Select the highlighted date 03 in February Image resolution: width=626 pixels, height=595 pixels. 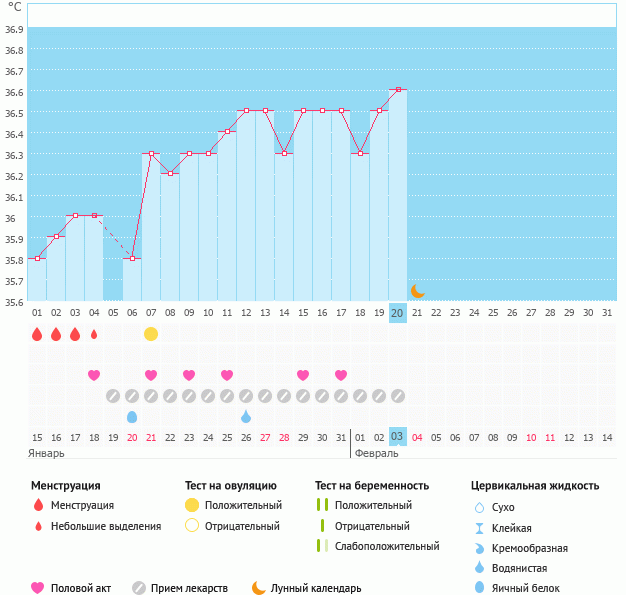[x=397, y=437]
